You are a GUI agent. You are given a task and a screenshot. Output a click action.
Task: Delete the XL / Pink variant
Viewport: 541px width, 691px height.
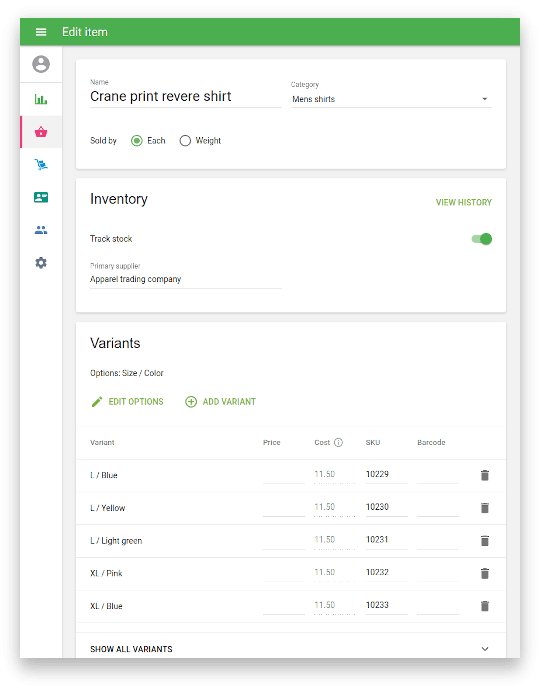(485, 573)
